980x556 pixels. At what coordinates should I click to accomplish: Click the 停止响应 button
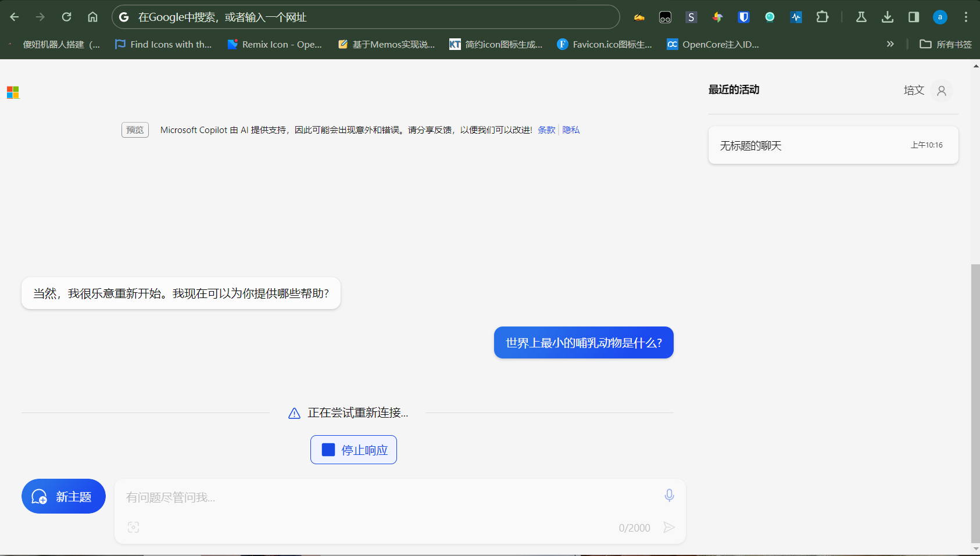click(x=353, y=450)
